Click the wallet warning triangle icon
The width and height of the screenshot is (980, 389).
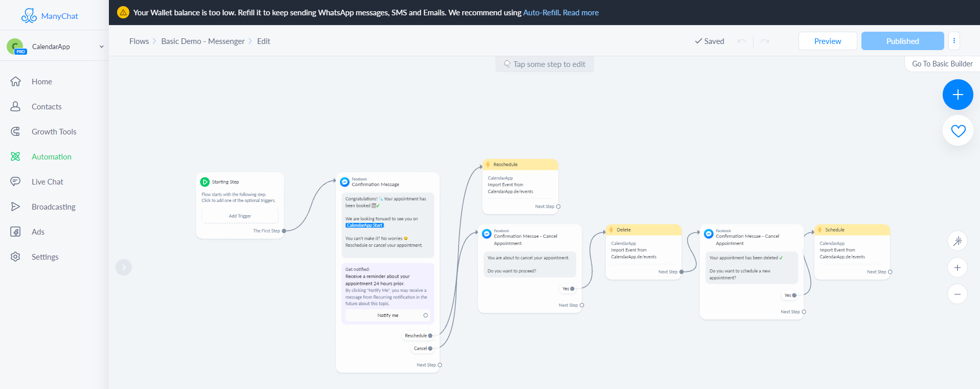[123, 12]
